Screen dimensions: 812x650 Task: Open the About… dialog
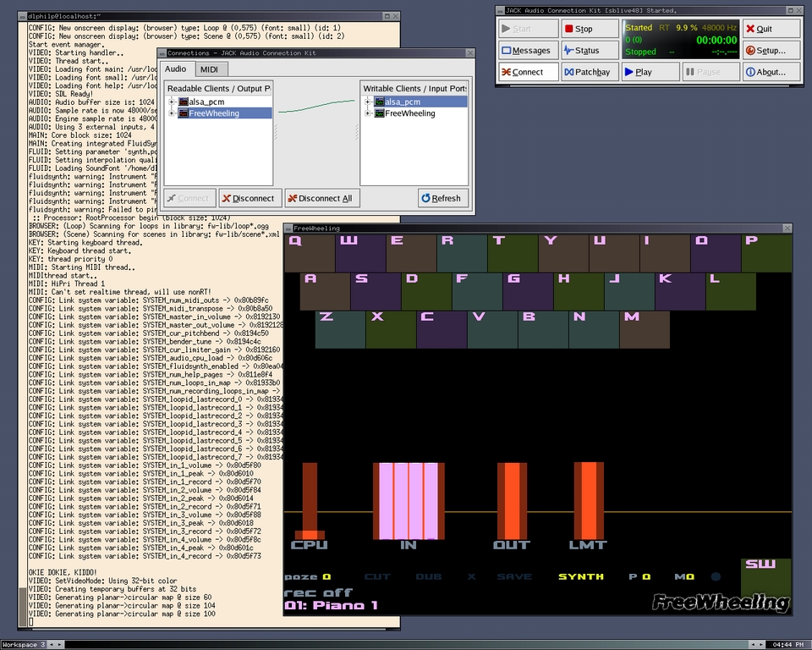coord(771,72)
